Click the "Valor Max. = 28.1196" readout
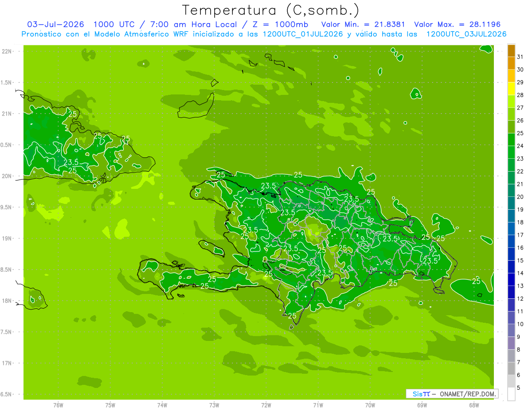Screen dimensions: 532x411 pos(457,24)
